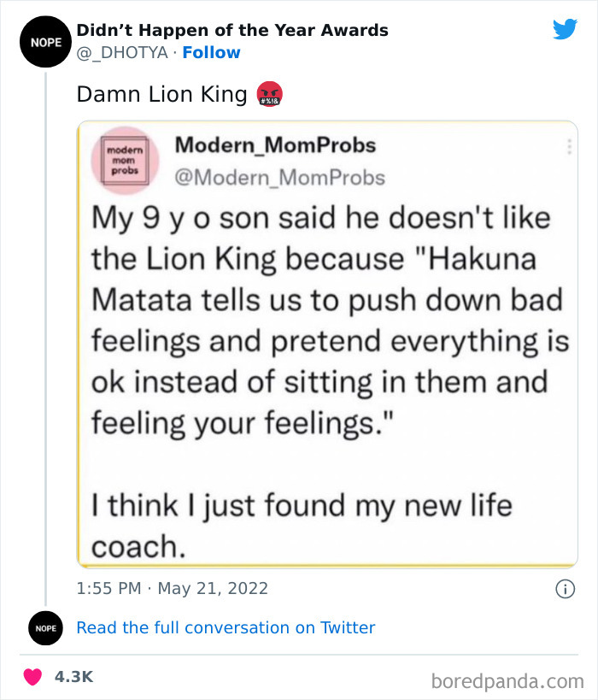
Task: Open Didn't Happen of the Year Awards profile
Action: tap(232, 31)
